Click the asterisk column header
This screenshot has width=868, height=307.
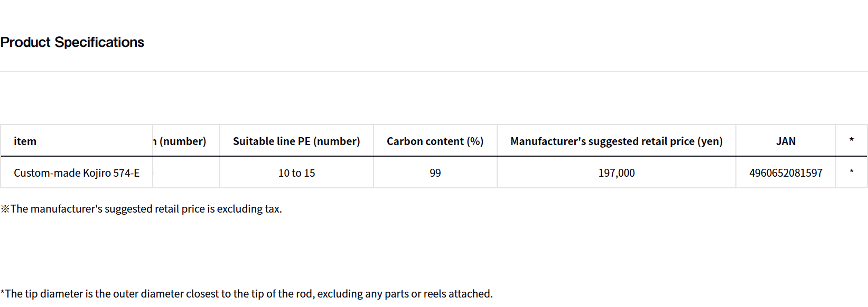851,140
